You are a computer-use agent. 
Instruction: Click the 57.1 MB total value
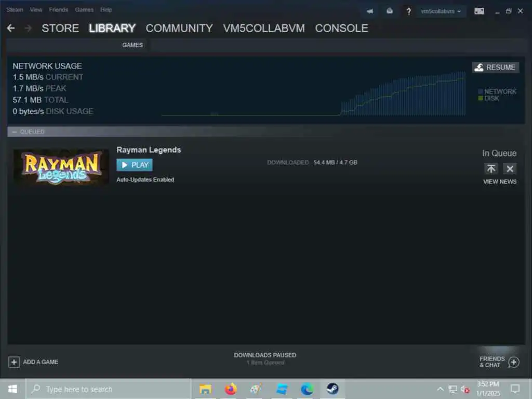[27, 100]
